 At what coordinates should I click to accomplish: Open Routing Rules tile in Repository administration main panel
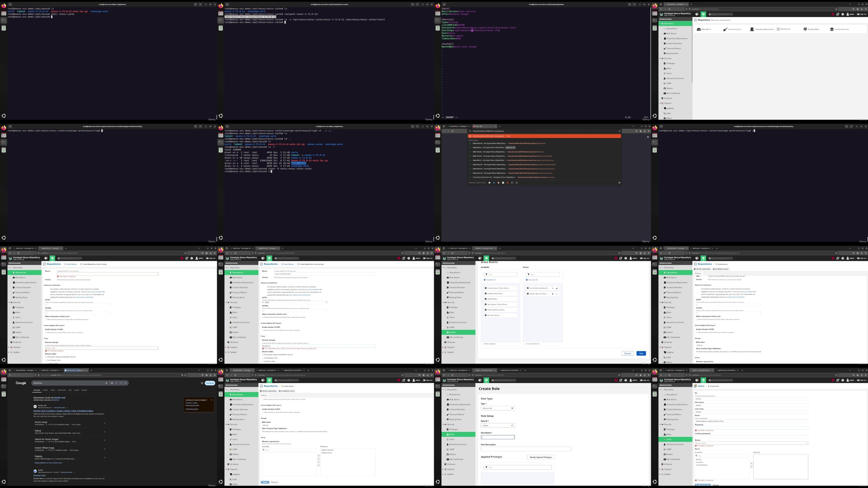(811, 29)
